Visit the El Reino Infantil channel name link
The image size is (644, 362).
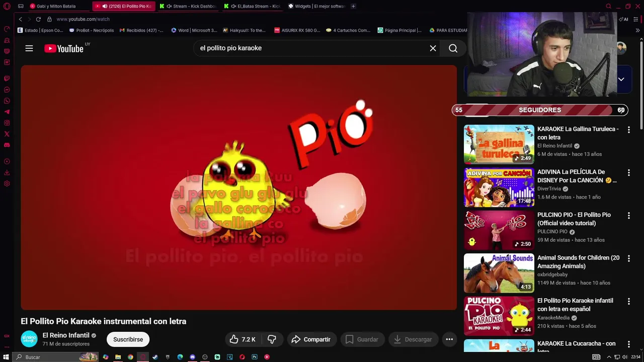(66, 335)
